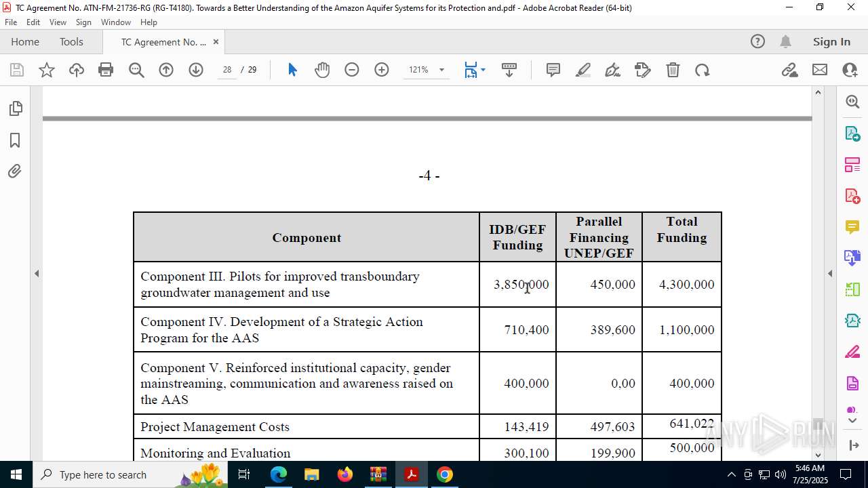
Task: Click the Sign In button
Action: point(831,41)
